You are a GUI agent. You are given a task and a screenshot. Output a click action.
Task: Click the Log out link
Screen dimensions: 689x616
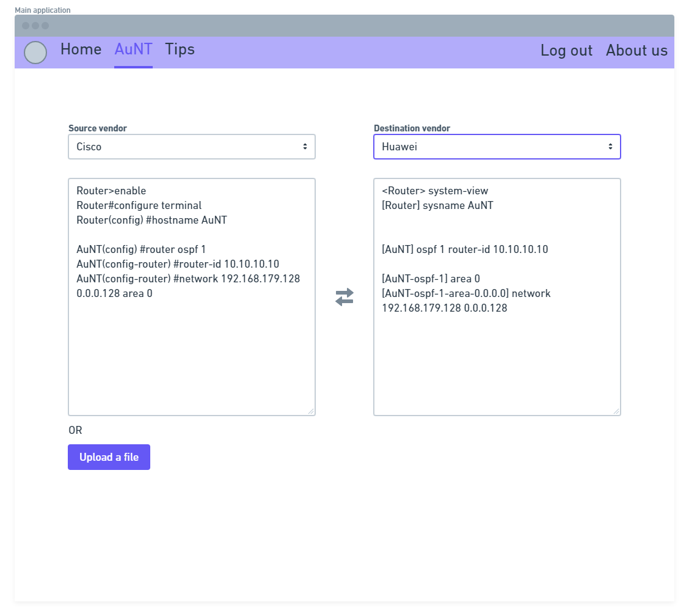click(566, 51)
